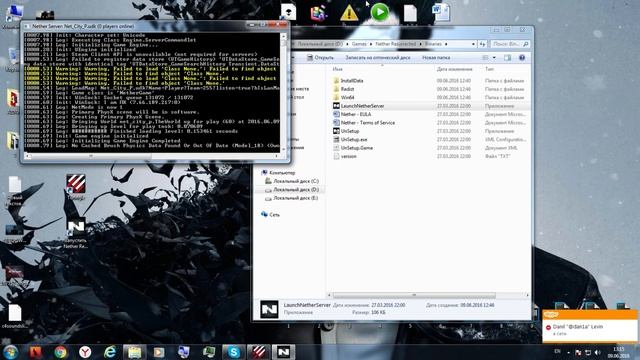Click the EN language indicator in tray
The width and height of the screenshot is (640, 360).
(x=558, y=351)
